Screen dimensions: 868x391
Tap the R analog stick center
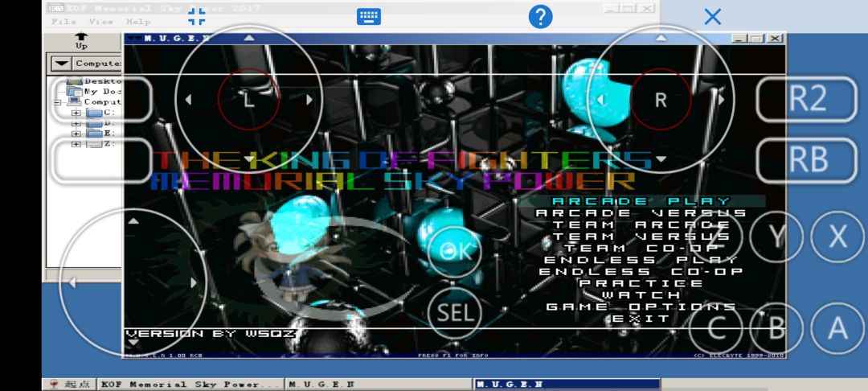[661, 100]
